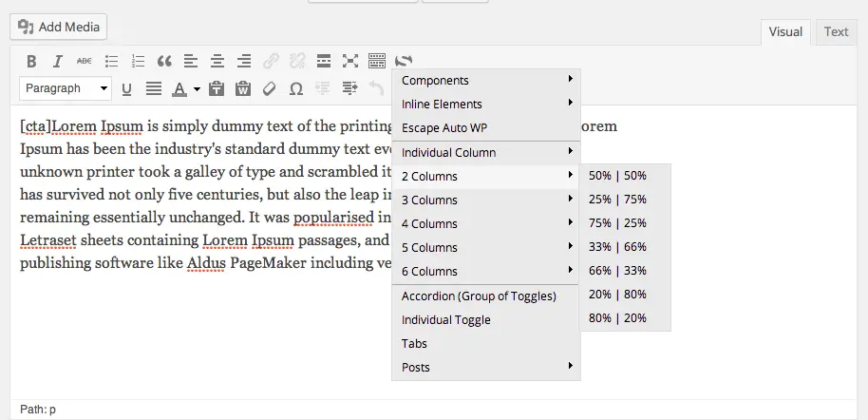Apply strikethrough formatting
Screen dimensions: 868x420
(x=85, y=61)
